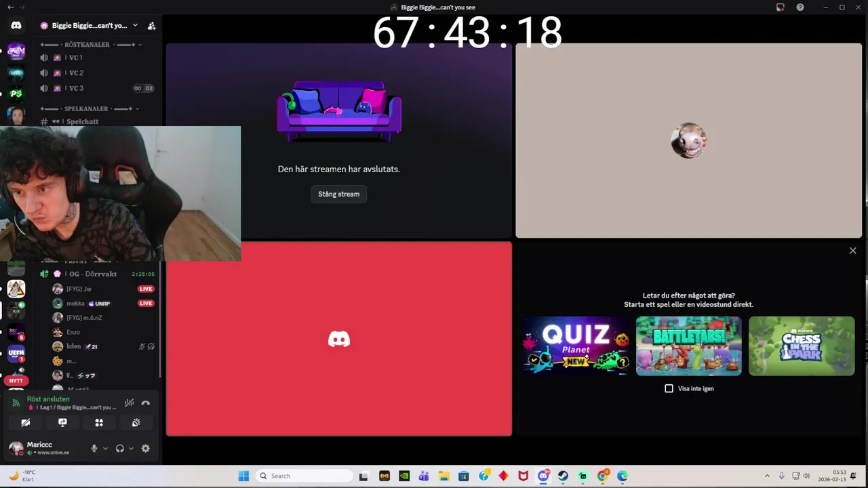Image resolution: width=868 pixels, height=488 pixels.
Task: Open Windows Start menu
Action: (x=243, y=476)
